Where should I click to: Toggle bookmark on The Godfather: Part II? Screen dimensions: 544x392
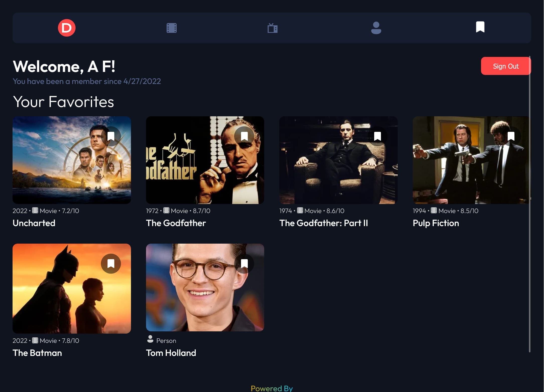pyautogui.click(x=377, y=136)
